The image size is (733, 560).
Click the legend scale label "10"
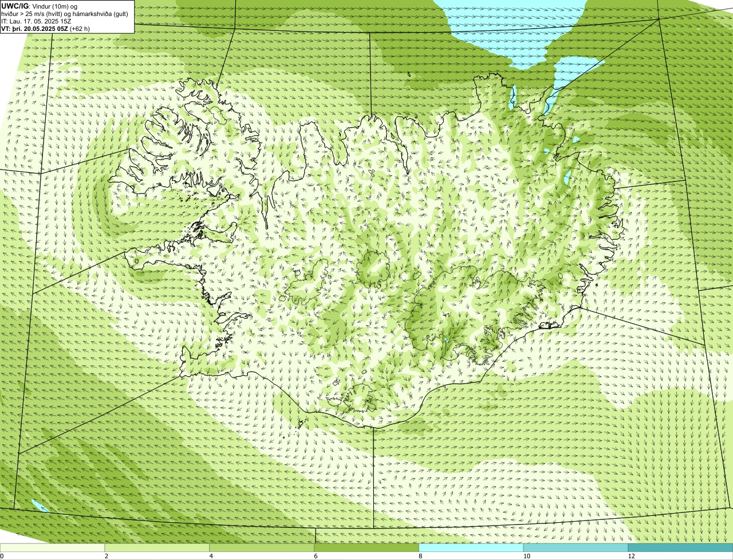point(526,556)
